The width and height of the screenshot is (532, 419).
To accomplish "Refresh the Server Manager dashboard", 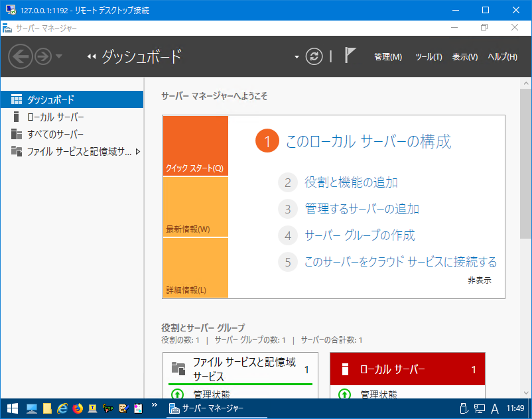I will [x=314, y=56].
